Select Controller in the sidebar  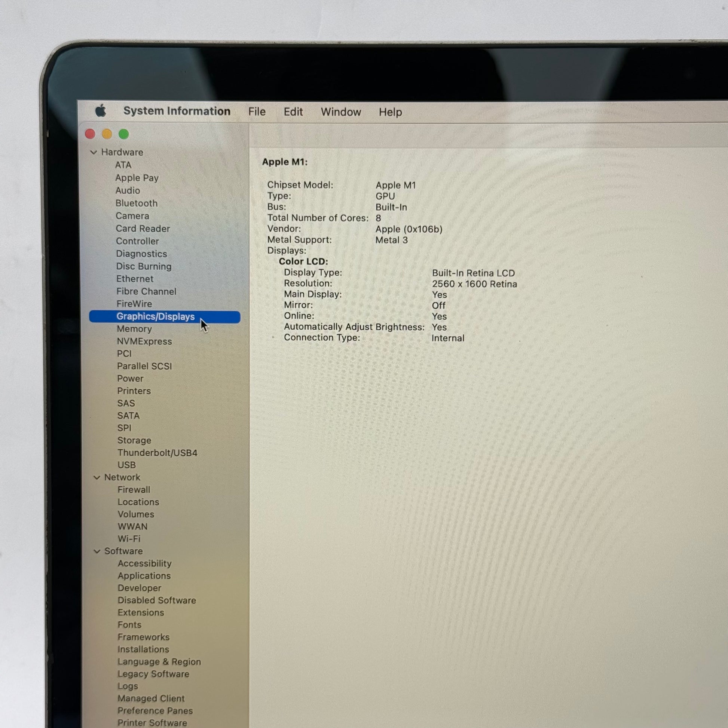click(x=137, y=241)
